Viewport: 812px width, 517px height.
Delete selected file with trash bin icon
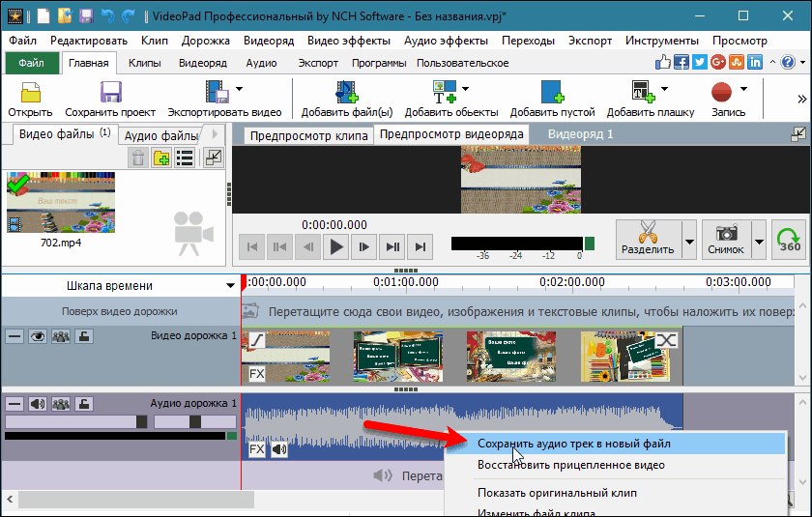[137, 158]
